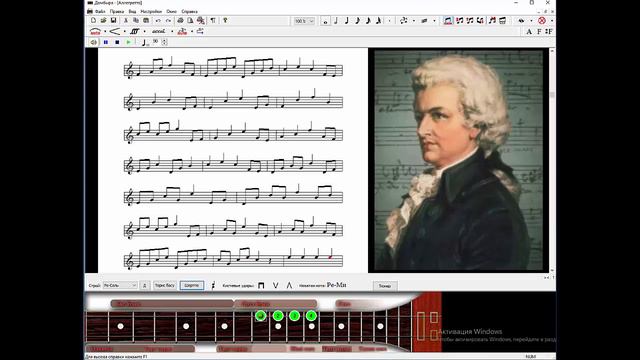This screenshot has height=360, width=640.
Task: Click the tremolo beam tool icon
Action: [134, 31]
